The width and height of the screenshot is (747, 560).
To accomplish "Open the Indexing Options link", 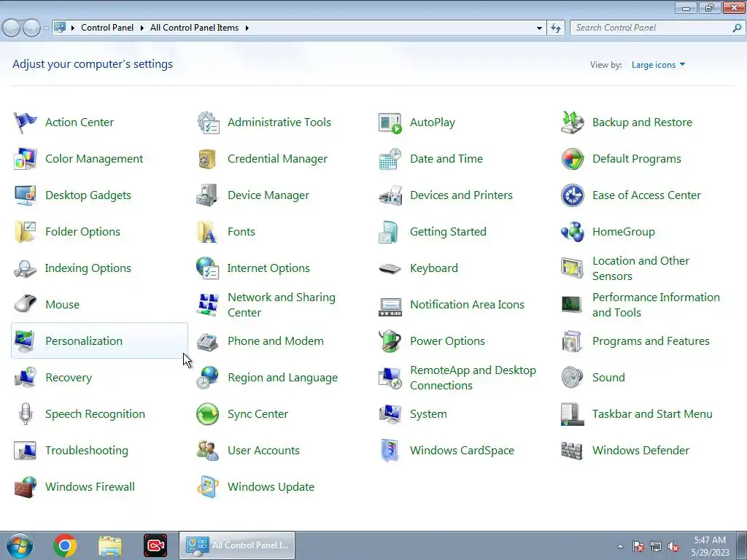I will click(88, 268).
